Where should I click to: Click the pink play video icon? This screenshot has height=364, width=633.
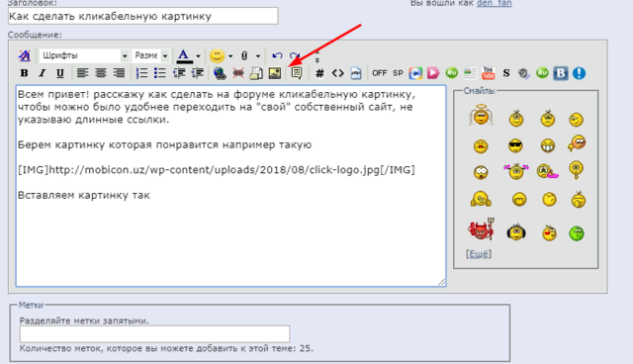433,73
